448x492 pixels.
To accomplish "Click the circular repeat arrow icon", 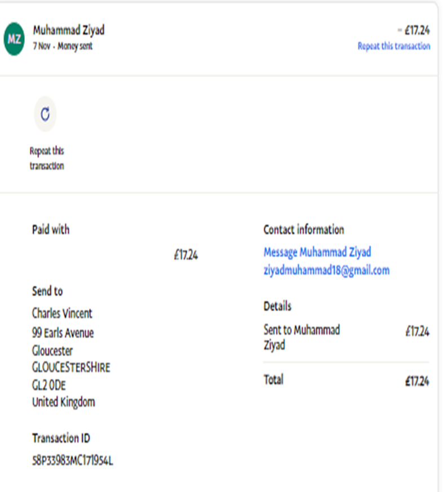I will 45,114.
